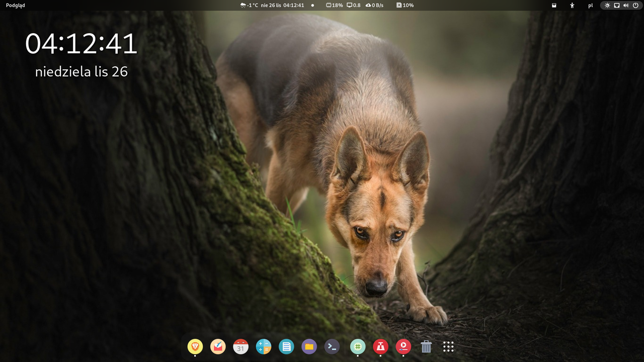Open the red downloader app in dock
The image size is (644, 362).
pos(380,346)
